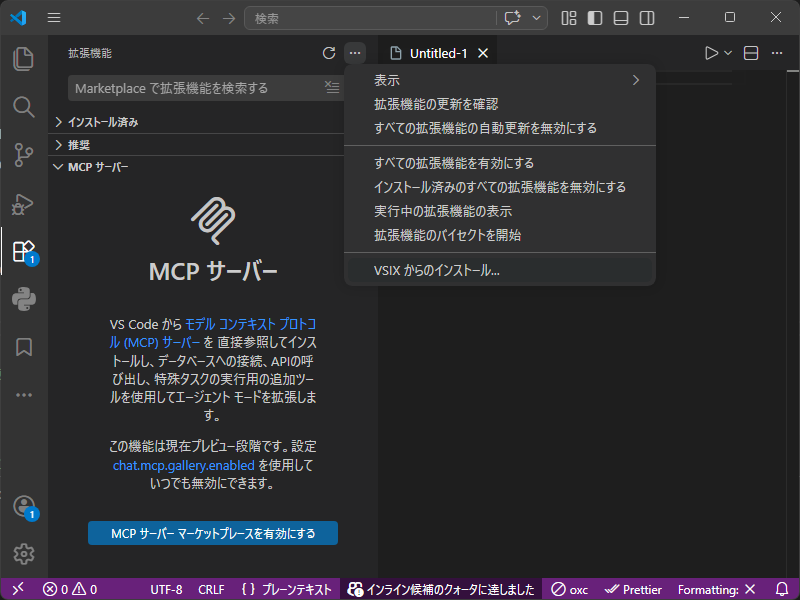This screenshot has height=600, width=800.
Task: Select 実行中の拡張機能の表示
Action: (x=500, y=211)
